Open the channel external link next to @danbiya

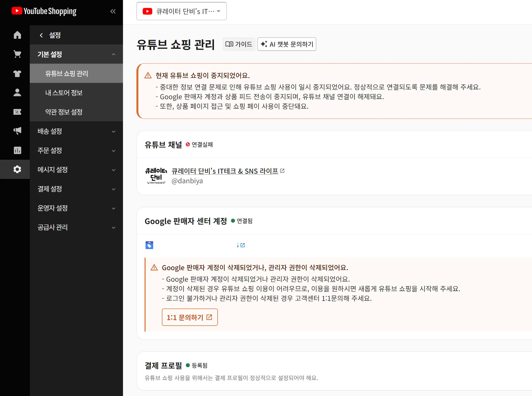click(283, 171)
